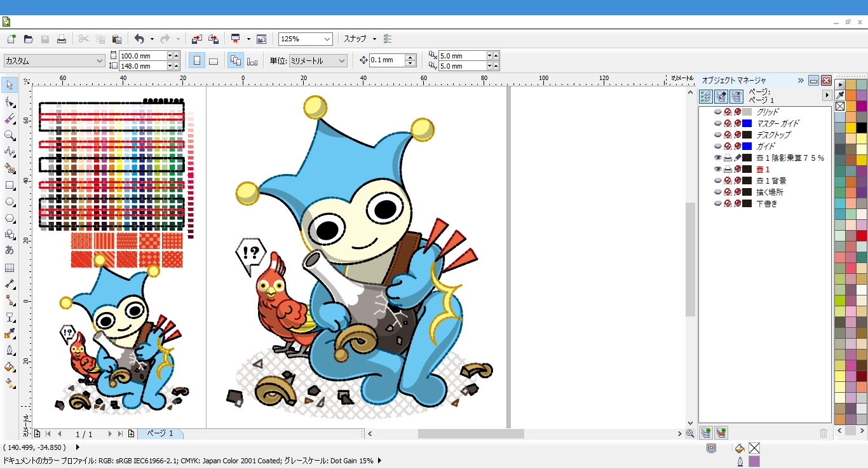Open the zoom level 125% dropdown
The width and height of the screenshot is (868, 469).
point(327,39)
